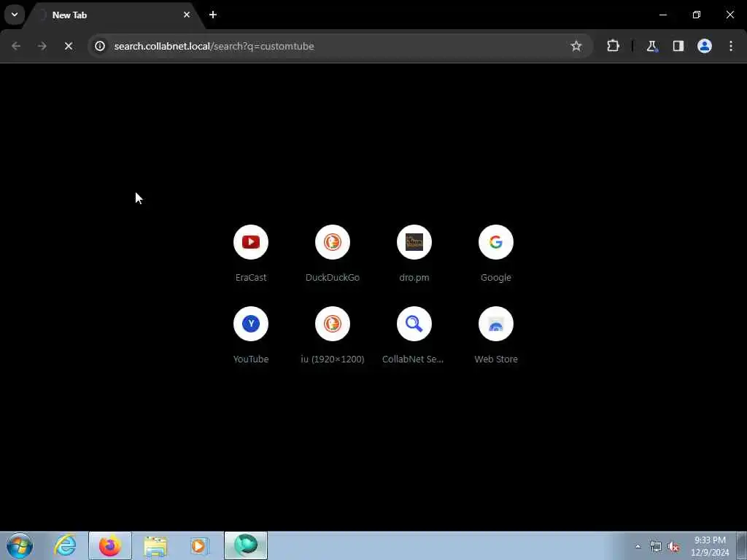Open the Extensions puzzle icon
This screenshot has width=747, height=560.
(613, 46)
